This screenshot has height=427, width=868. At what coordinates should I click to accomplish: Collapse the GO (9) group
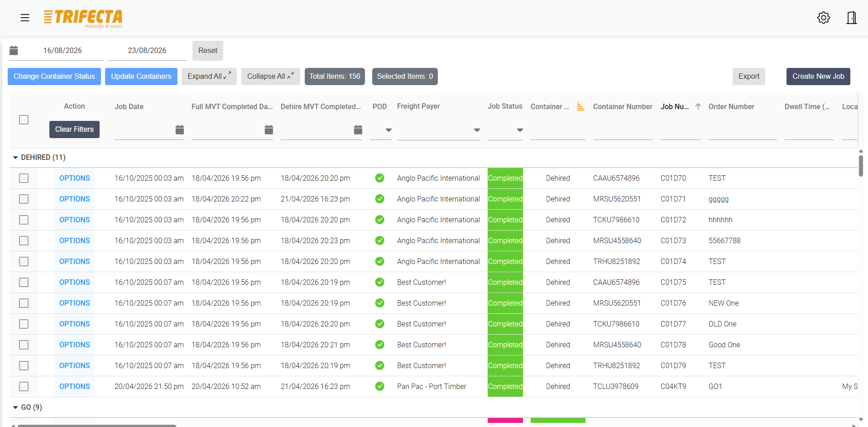pyautogui.click(x=15, y=408)
